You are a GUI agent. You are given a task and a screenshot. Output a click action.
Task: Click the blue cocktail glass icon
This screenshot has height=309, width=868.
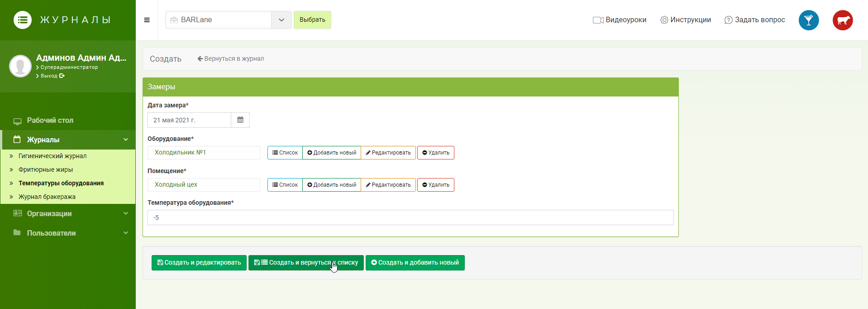[x=809, y=20]
